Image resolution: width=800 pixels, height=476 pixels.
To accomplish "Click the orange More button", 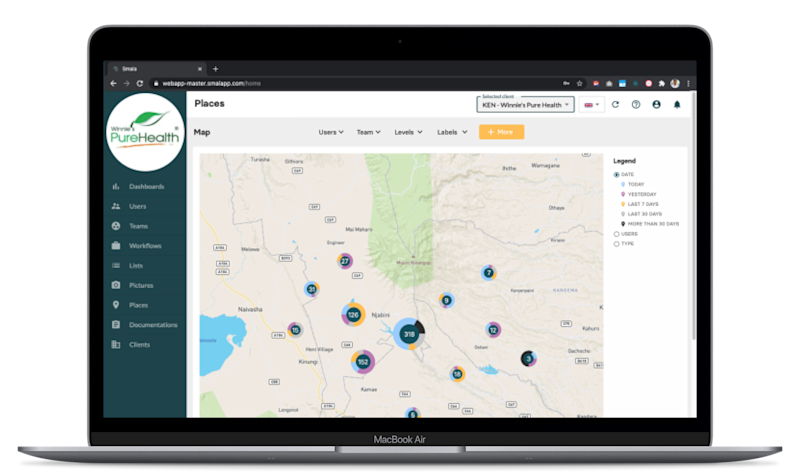I will [x=501, y=132].
